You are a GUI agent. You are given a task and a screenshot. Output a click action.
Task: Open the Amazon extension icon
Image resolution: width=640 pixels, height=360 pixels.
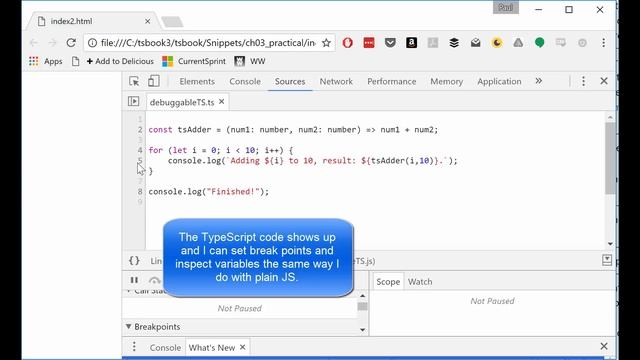click(x=411, y=42)
